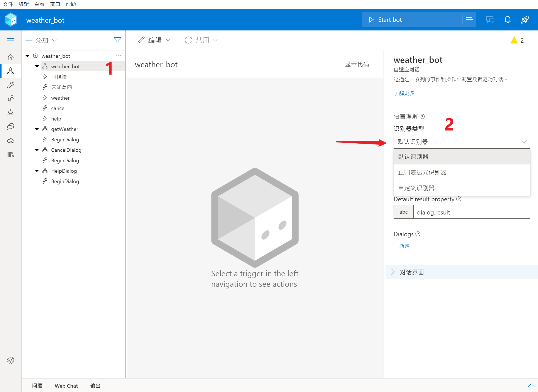Open the Publish cloud icon in sidebar

click(11, 141)
